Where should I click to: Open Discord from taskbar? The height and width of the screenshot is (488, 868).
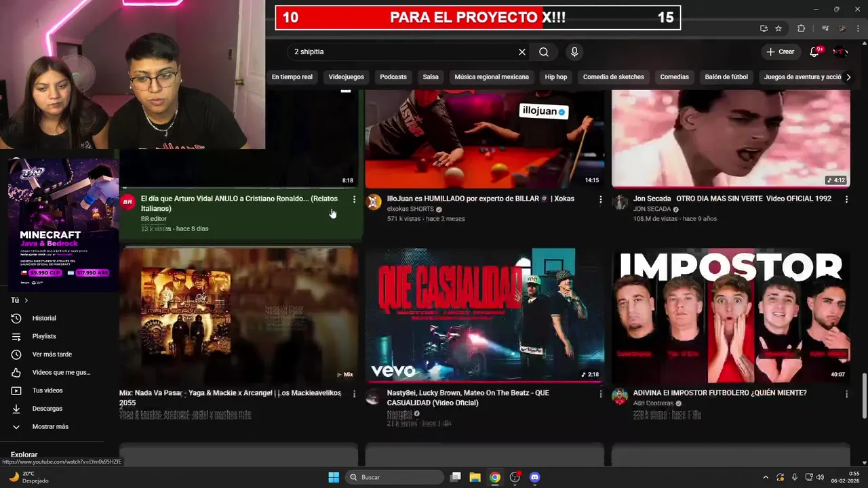[x=534, y=477]
